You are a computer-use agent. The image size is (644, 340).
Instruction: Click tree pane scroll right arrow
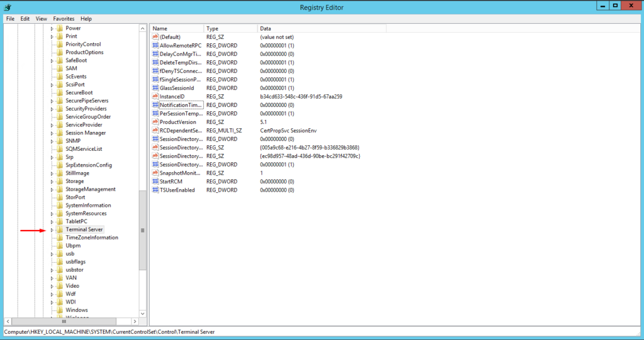pyautogui.click(x=135, y=322)
